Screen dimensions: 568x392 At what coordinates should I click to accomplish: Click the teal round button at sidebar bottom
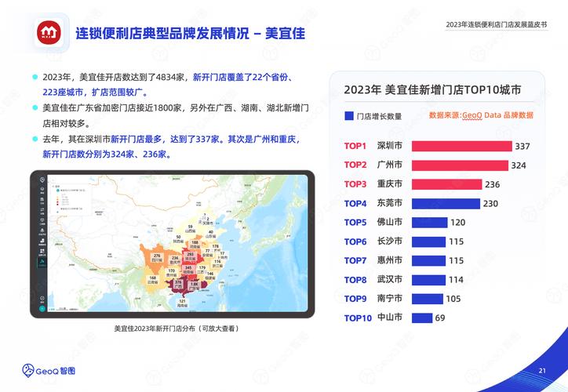(42, 309)
